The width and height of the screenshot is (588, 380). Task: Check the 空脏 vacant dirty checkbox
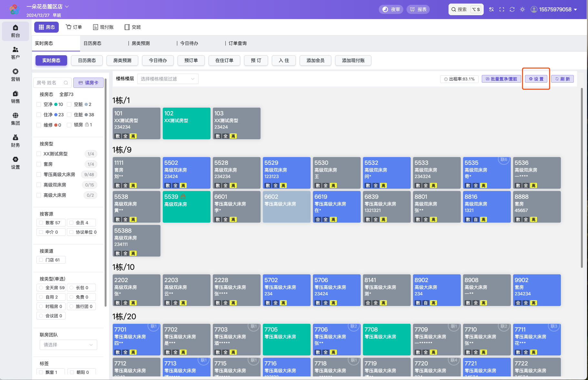(x=69, y=104)
